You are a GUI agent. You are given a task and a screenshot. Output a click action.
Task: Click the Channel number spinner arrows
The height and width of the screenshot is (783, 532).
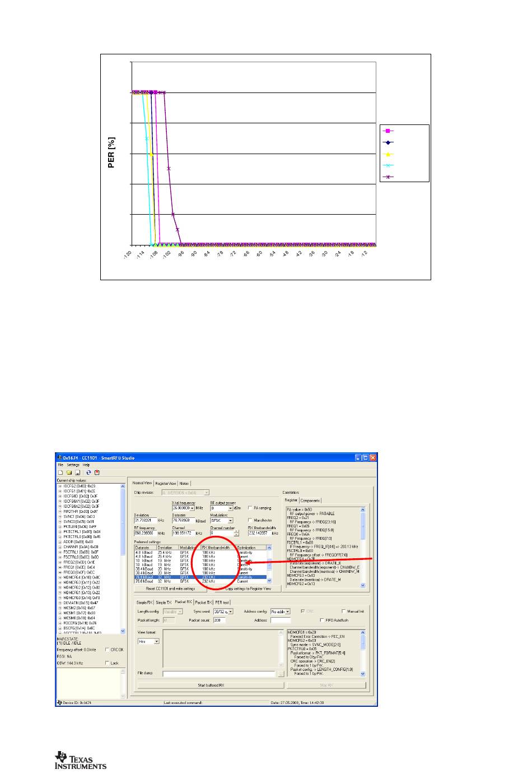pos(236,533)
